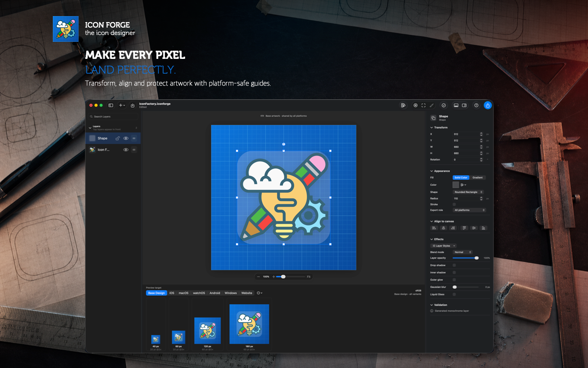The image size is (588, 368).
Task: Align shape to top edge of canvas
Action: click(464, 228)
